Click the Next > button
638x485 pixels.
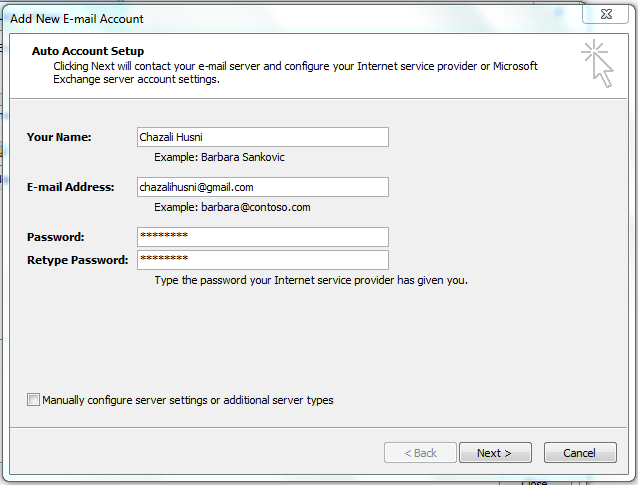[x=495, y=453]
